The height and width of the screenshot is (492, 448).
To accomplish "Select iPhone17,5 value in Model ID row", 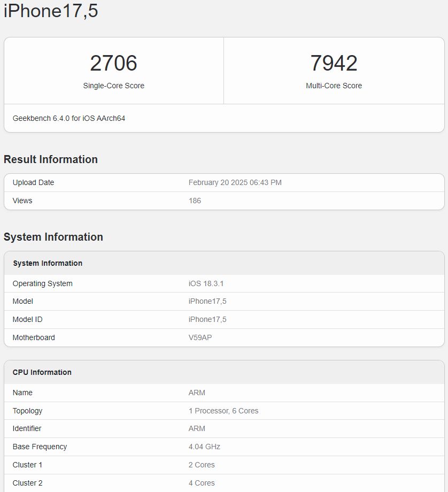I will pyautogui.click(x=207, y=319).
